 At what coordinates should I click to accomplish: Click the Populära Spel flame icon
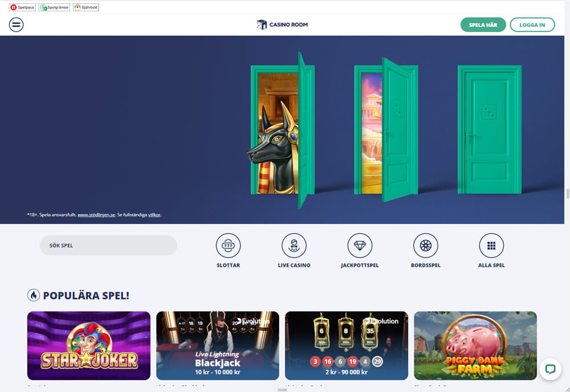click(x=34, y=295)
